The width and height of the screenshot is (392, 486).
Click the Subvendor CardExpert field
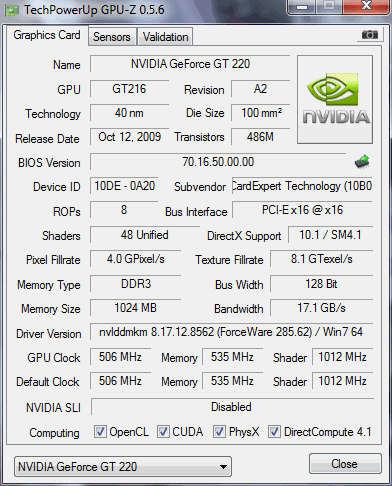click(302, 186)
